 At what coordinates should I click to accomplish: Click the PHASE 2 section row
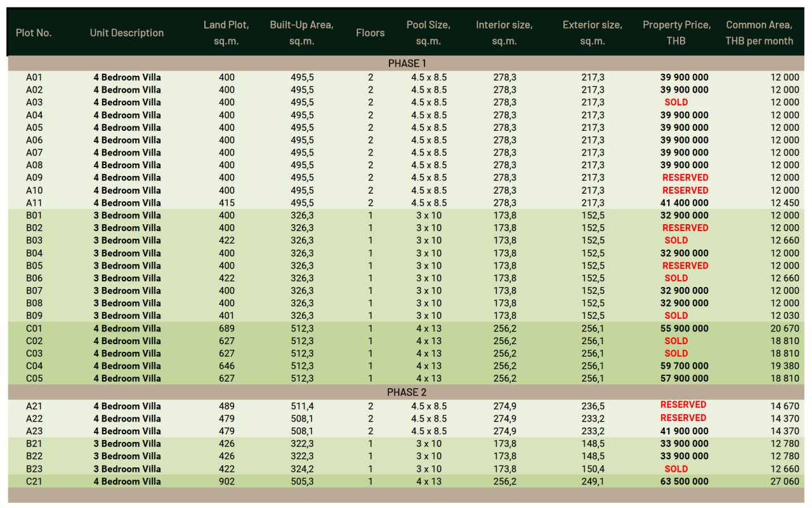(407, 392)
